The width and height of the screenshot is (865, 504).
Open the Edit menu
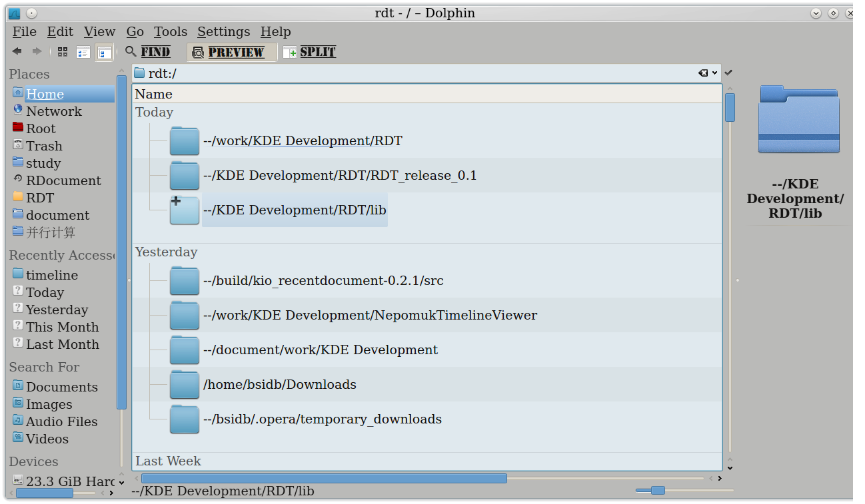tap(60, 32)
